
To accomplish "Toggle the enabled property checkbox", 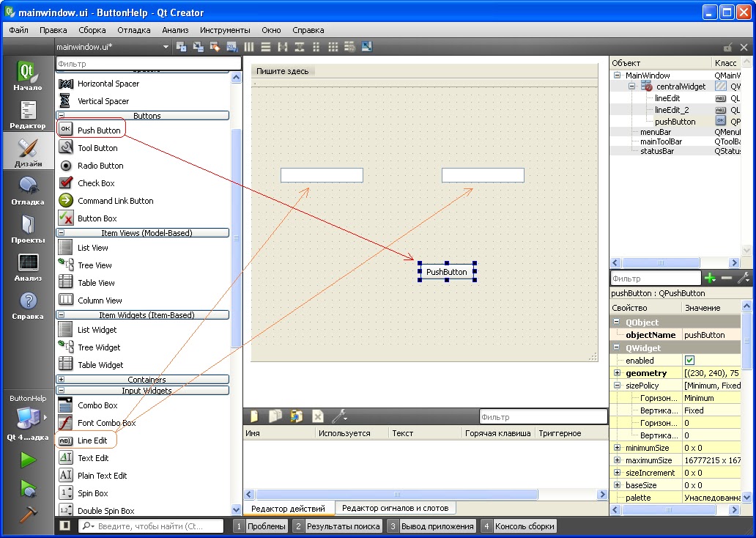I will tap(689, 361).
